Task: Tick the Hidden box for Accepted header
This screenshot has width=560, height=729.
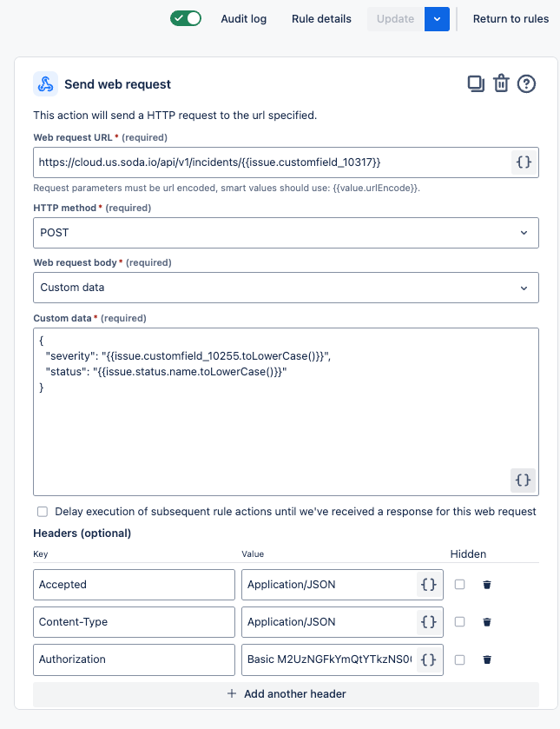Action: tap(460, 585)
